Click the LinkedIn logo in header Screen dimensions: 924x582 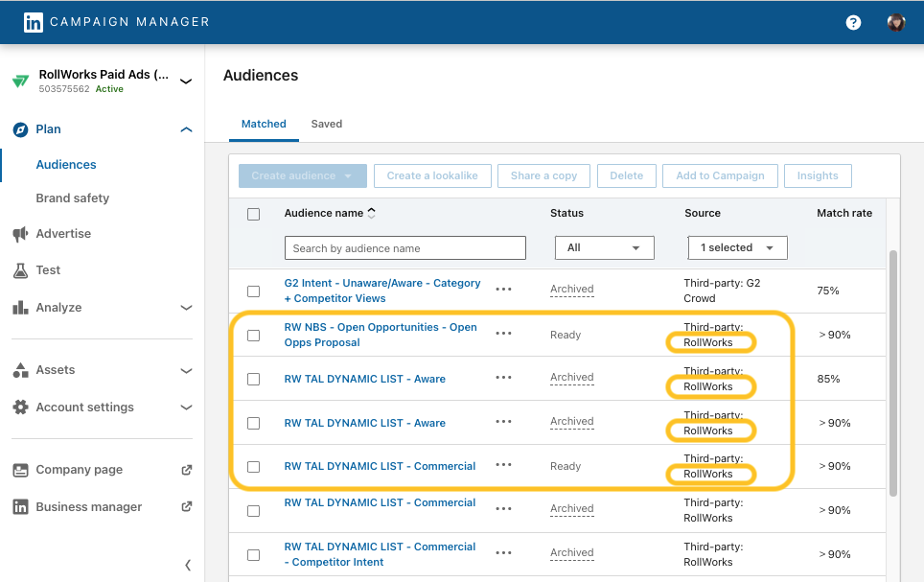[x=34, y=22]
